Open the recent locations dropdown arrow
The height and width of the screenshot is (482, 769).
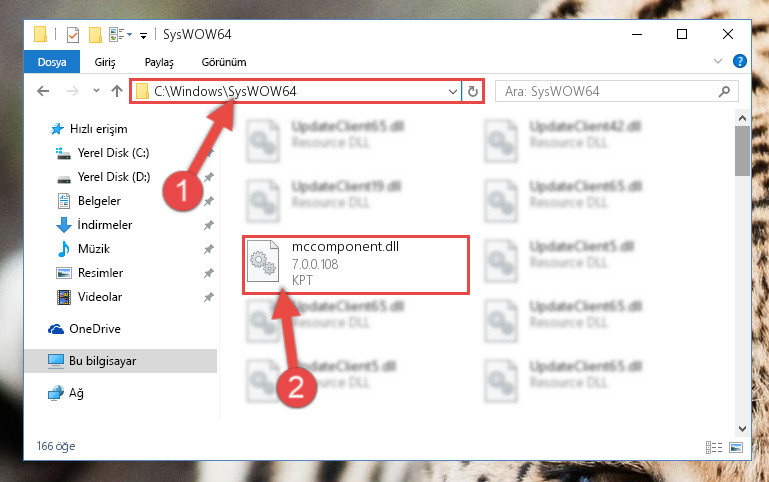[96, 91]
